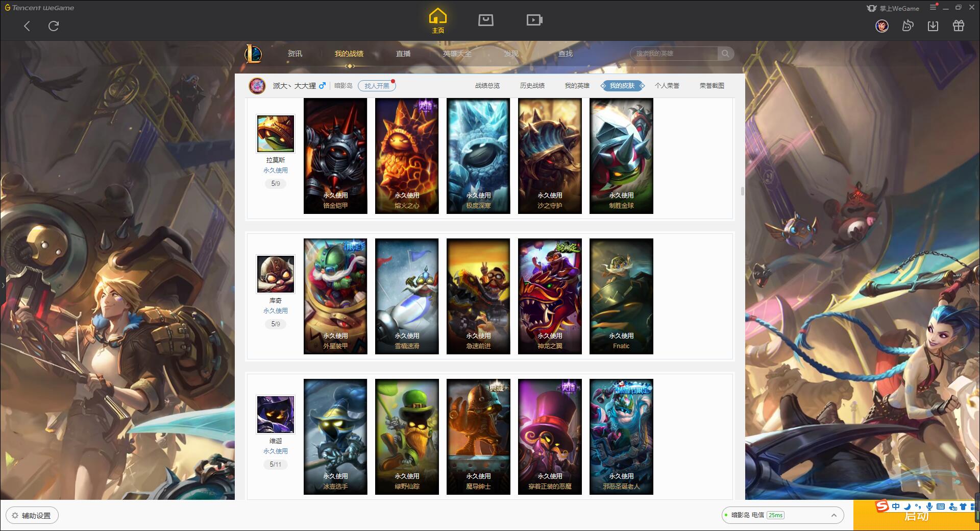Open the 个人荣誉 sub-tab
Screen dimensions: 980x531
(667, 86)
